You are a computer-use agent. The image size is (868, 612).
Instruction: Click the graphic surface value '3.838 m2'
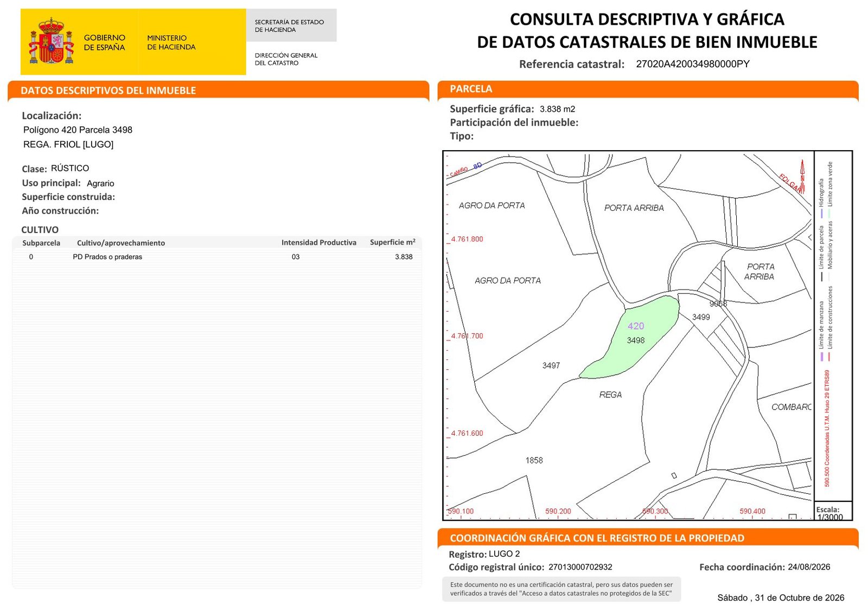[557, 109]
